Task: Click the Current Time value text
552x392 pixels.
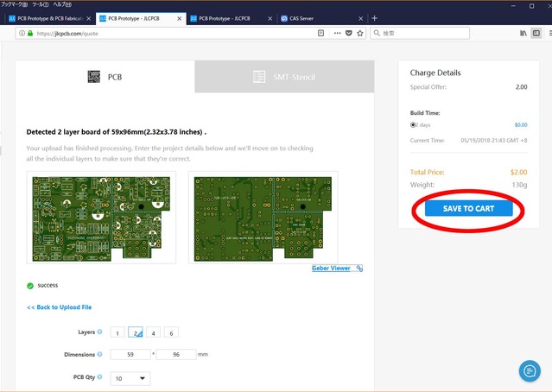Action: pyautogui.click(x=494, y=141)
